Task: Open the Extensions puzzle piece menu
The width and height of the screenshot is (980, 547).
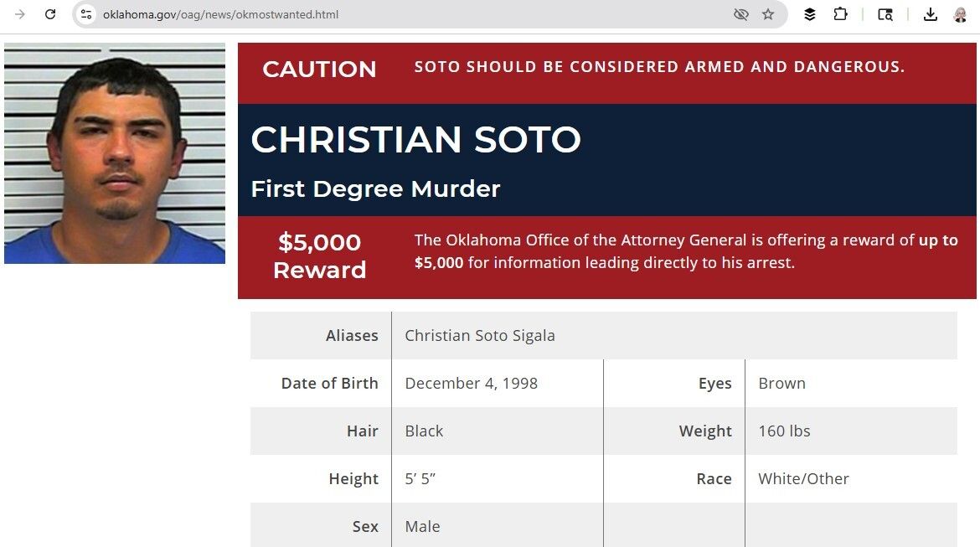Action: pos(840,14)
